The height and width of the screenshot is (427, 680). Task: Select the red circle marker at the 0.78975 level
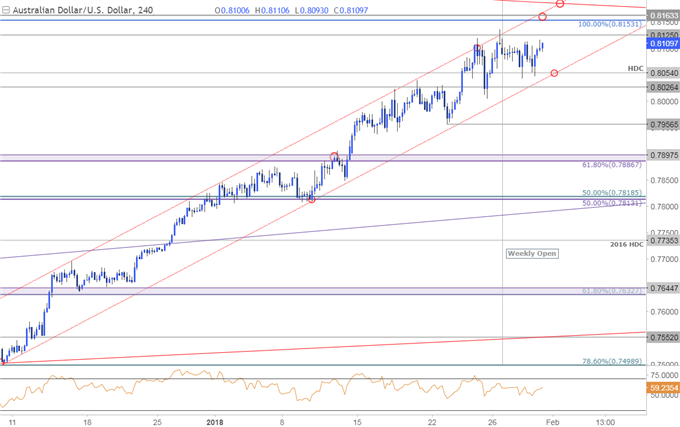[334, 156]
